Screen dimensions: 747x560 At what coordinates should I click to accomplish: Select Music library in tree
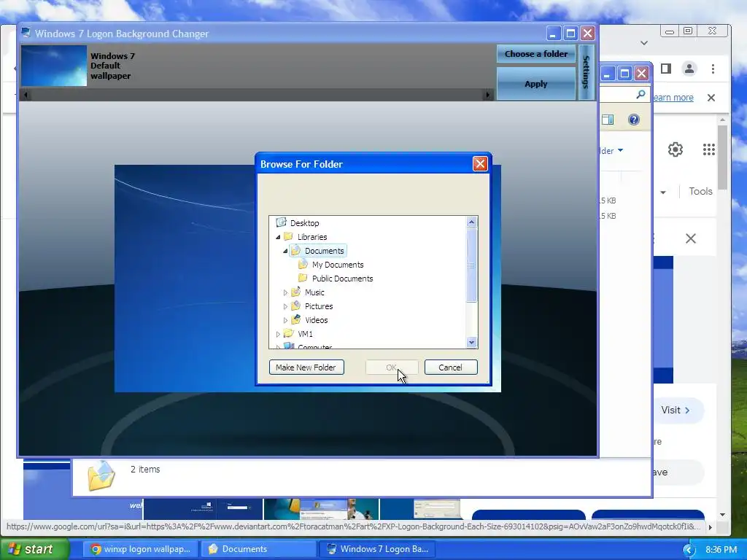click(x=314, y=292)
